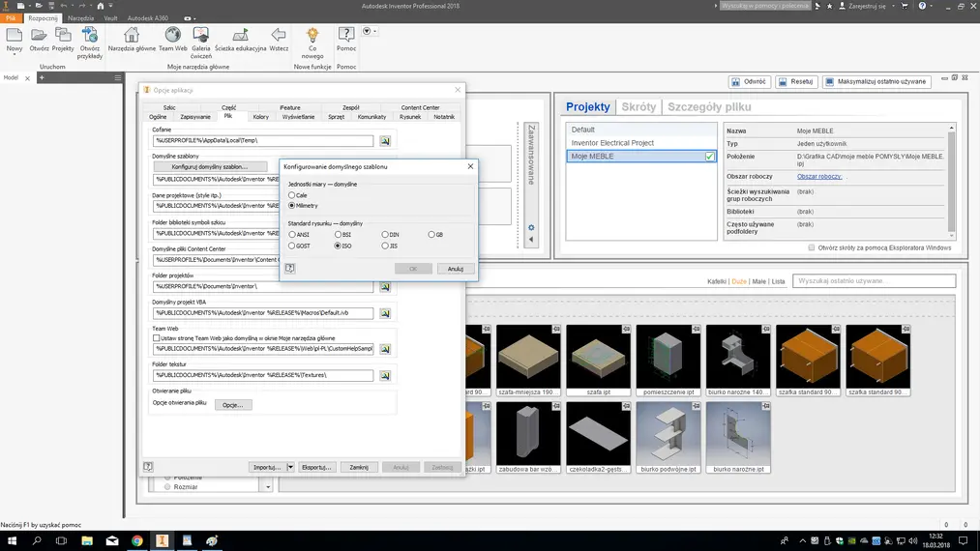Image resolution: width=980 pixels, height=551 pixels.
Task: Open Galeria ćwiczeń from the ribbon
Action: pyautogui.click(x=201, y=37)
